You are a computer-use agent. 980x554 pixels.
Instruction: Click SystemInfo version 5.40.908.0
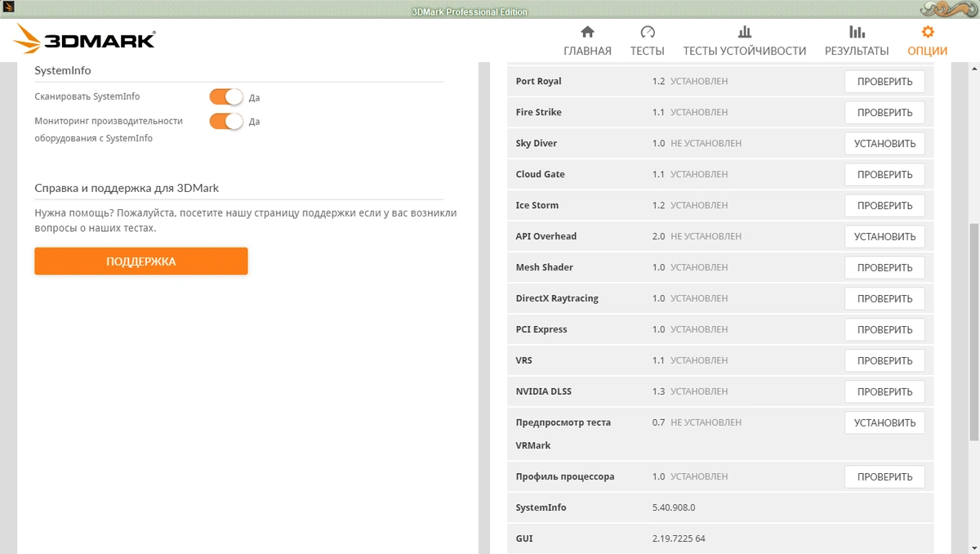pos(674,508)
